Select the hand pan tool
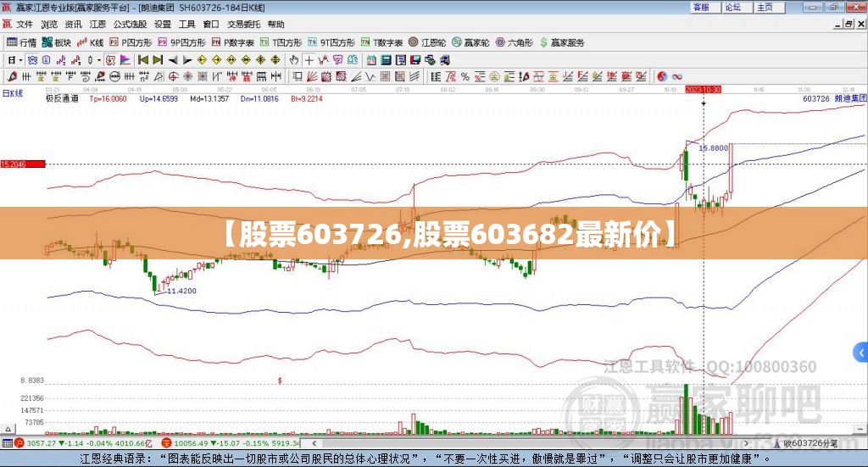Screen dimensions: 868x467 (294, 60)
